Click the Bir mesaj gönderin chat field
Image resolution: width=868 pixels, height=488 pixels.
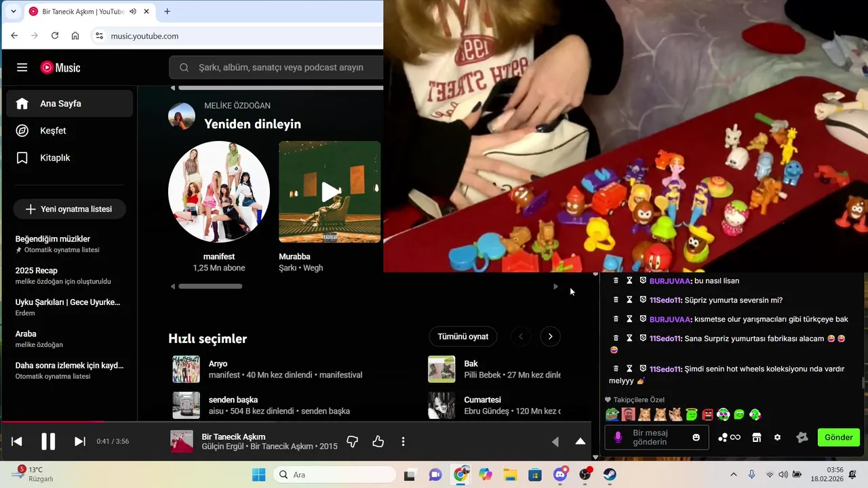[x=657, y=438]
